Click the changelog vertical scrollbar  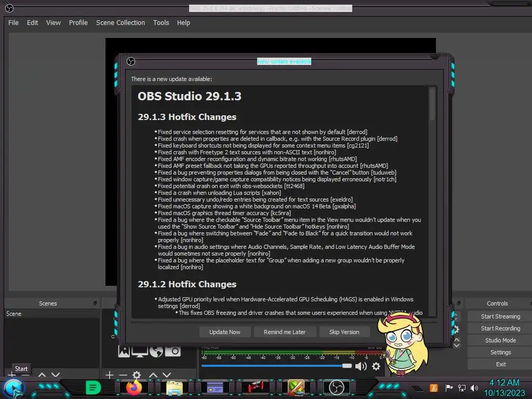(x=432, y=103)
